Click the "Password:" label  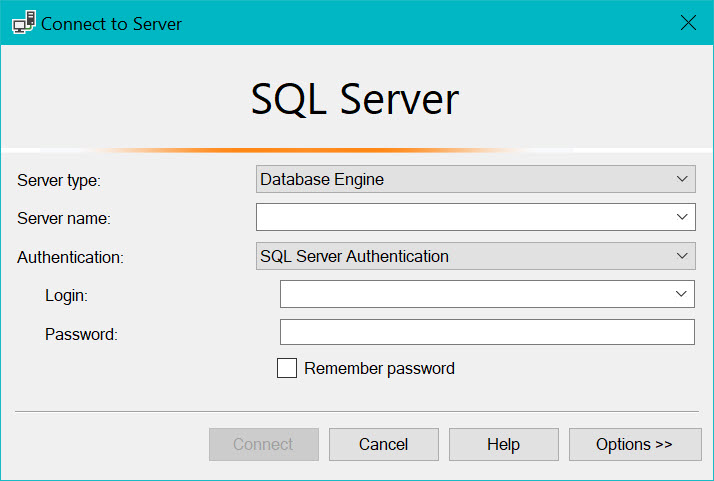(81, 334)
